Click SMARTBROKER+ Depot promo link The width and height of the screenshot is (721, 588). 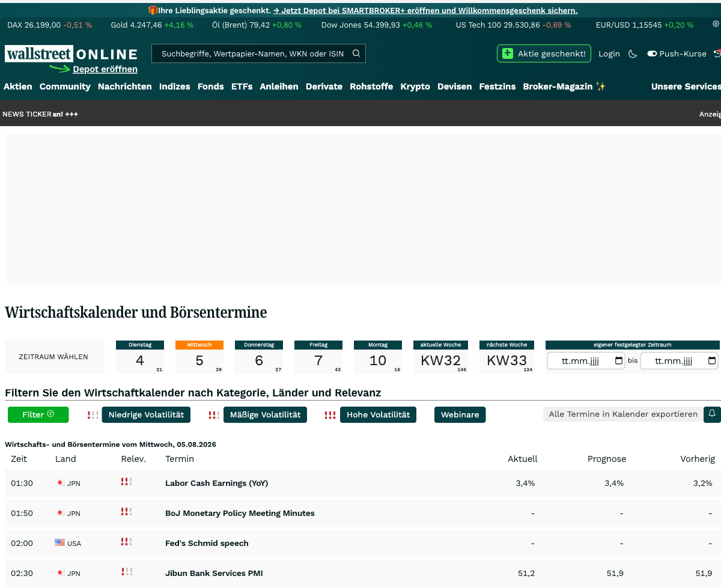425,10
